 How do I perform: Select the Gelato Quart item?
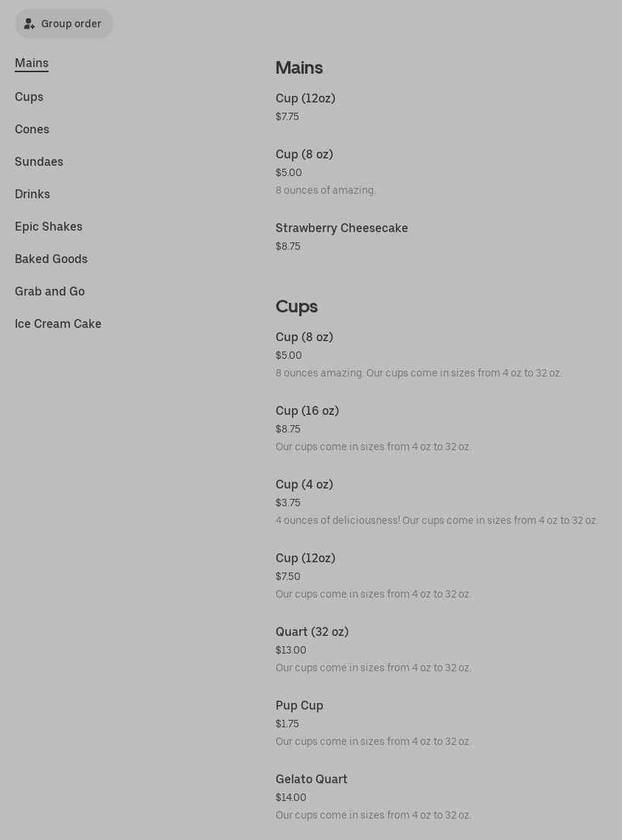[311, 780]
